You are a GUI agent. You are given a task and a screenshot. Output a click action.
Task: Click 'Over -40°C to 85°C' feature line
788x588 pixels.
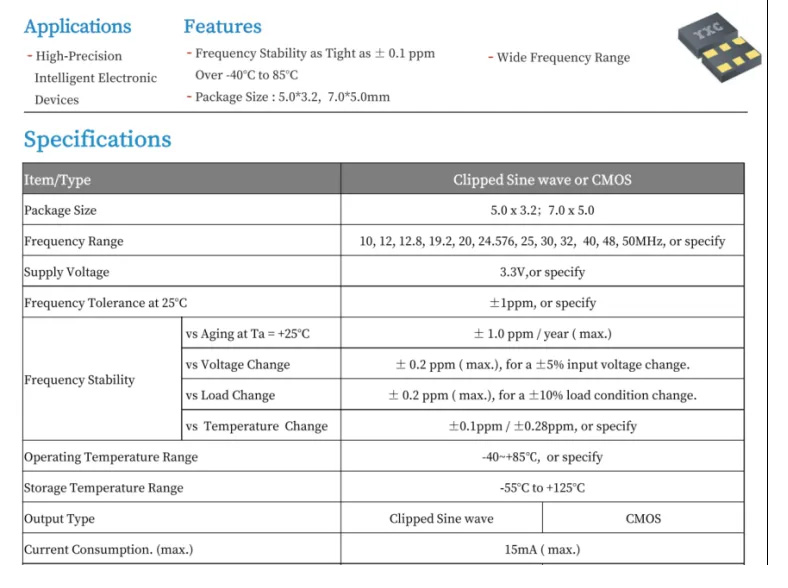click(x=247, y=75)
